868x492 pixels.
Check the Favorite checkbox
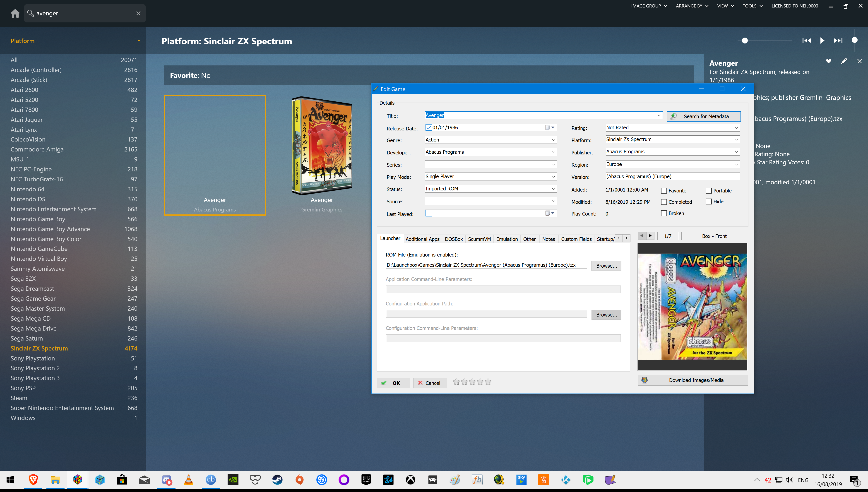pos(664,191)
